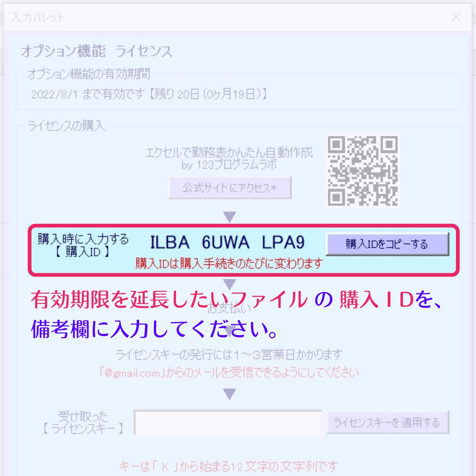Click the @gmail.com mail notice text

point(229,373)
